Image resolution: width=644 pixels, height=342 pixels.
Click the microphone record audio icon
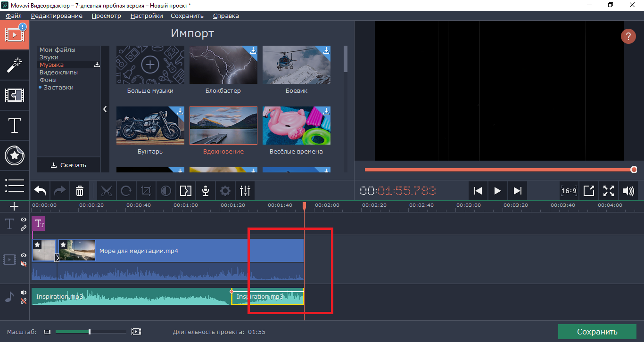(206, 191)
